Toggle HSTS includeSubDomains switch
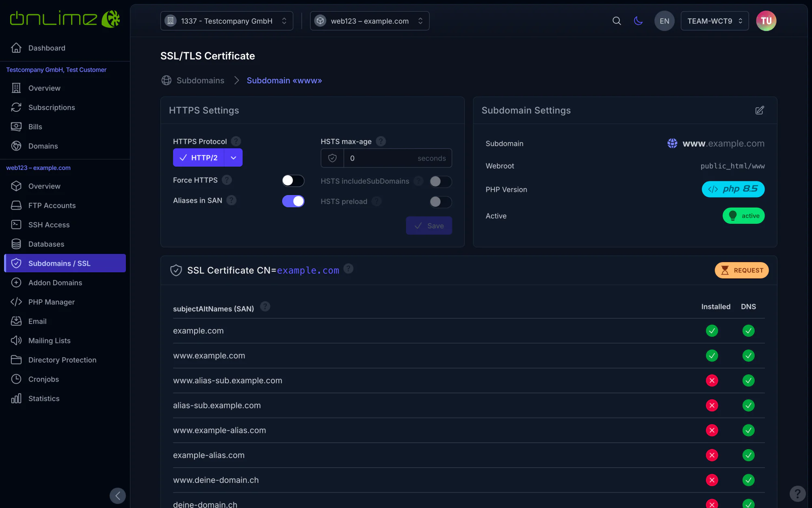This screenshot has width=812, height=508. [x=441, y=181]
